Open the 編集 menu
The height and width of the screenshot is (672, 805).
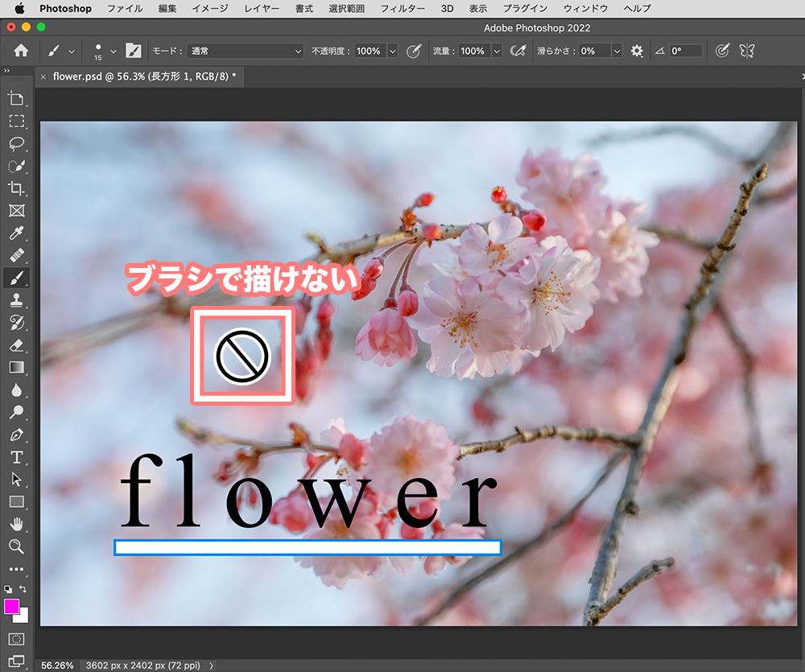(167, 8)
